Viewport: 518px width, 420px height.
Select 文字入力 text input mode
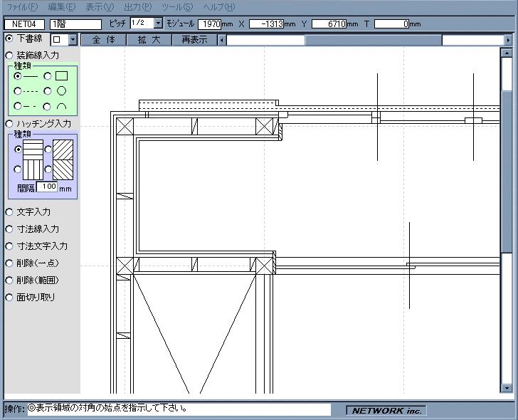pos(10,212)
